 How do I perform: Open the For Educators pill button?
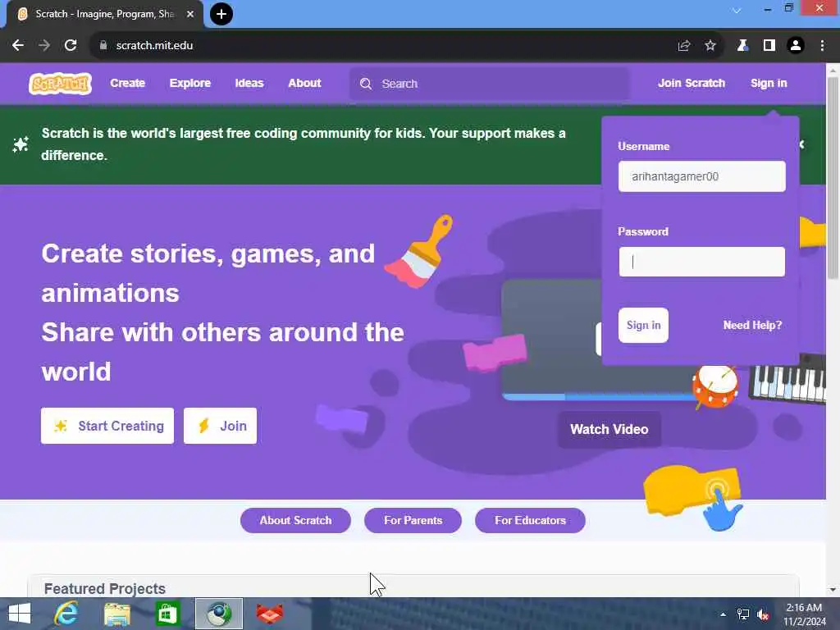[x=530, y=520]
